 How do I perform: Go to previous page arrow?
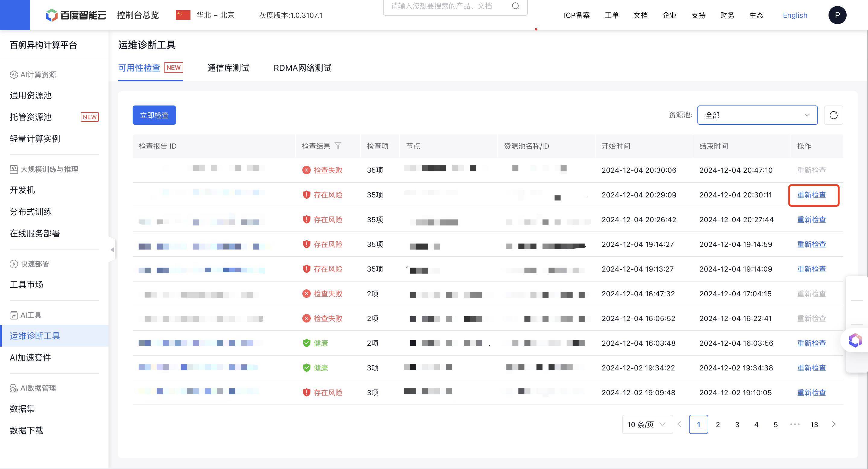(679, 424)
